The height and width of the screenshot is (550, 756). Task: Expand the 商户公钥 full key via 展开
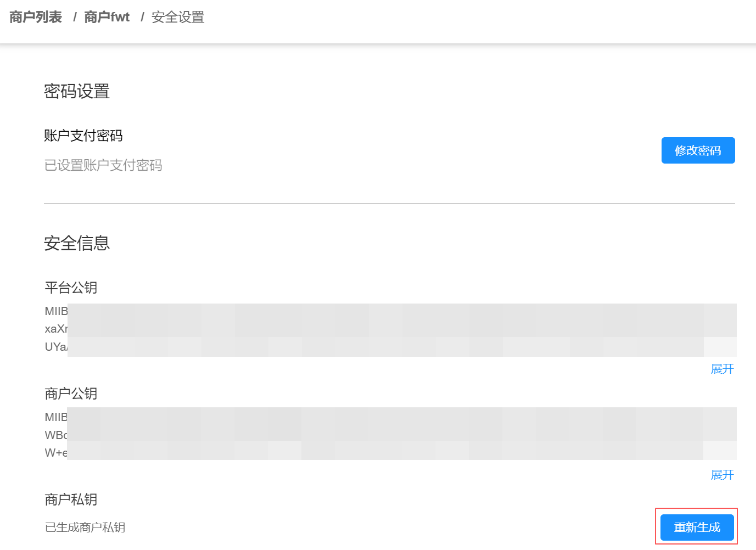pos(722,475)
